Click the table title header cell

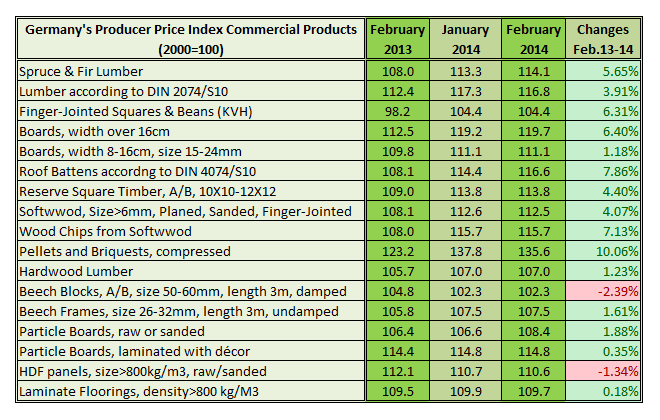[x=190, y=38]
